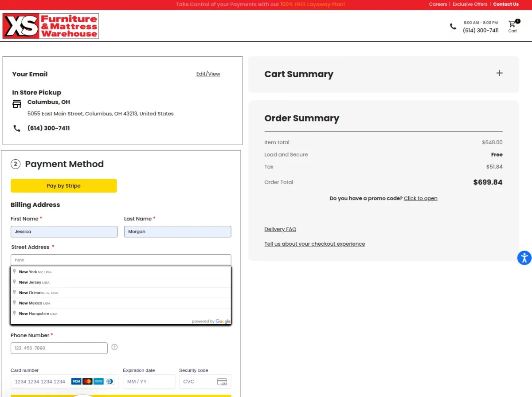
Task: Click the XS Furniture & Mattress Warehouse logo
Action: pos(50,26)
